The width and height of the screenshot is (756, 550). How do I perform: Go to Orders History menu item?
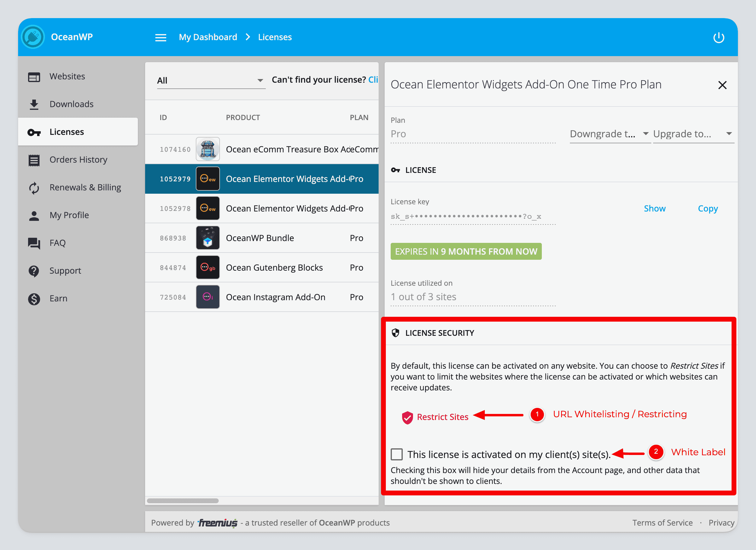point(78,160)
